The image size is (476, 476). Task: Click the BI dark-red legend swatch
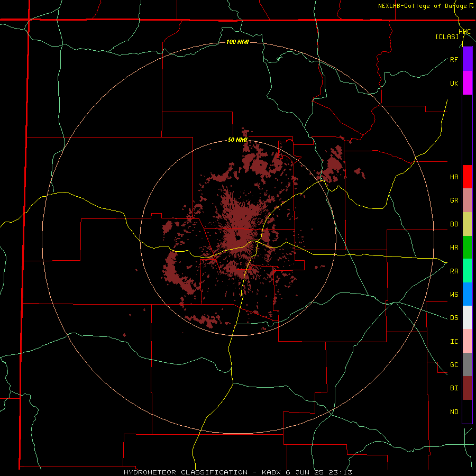(467, 388)
